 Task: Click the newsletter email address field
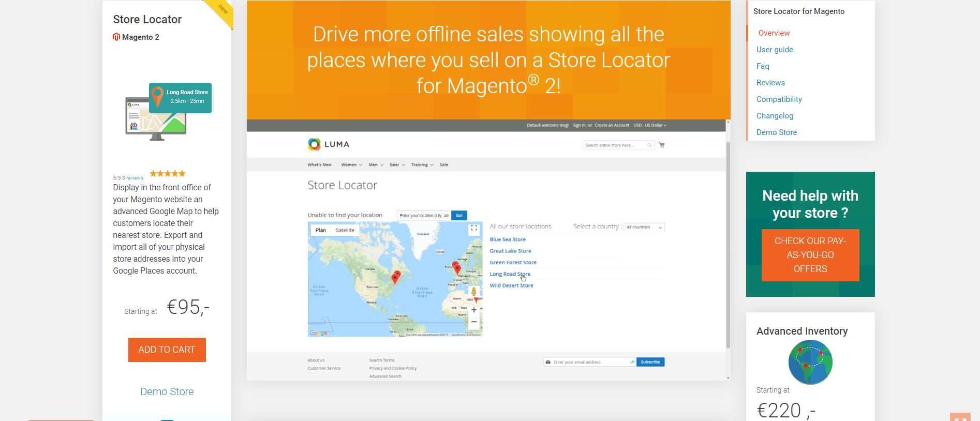coord(590,362)
